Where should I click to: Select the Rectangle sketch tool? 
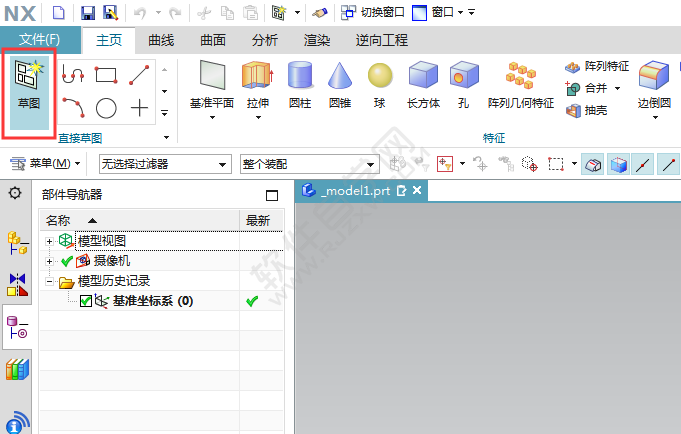[106, 75]
